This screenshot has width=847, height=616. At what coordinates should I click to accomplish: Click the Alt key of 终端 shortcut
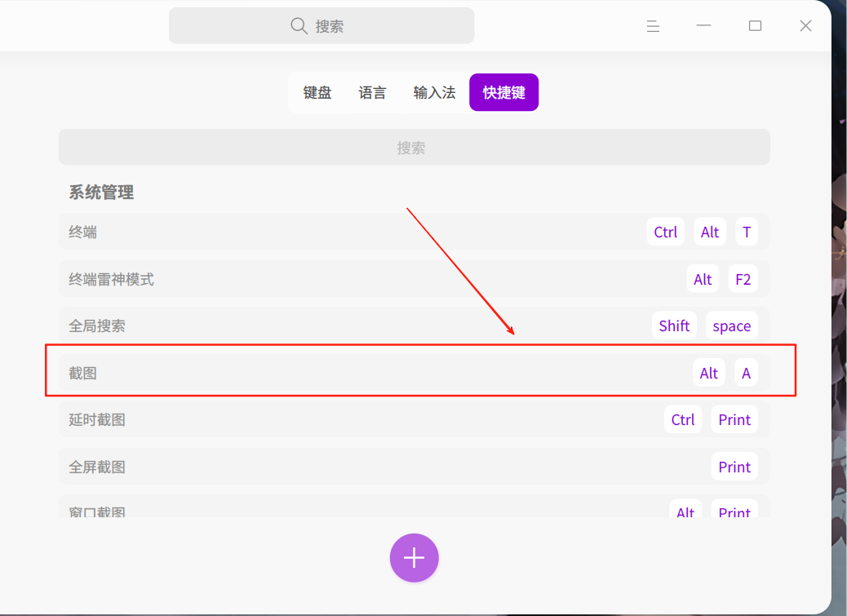710,233
